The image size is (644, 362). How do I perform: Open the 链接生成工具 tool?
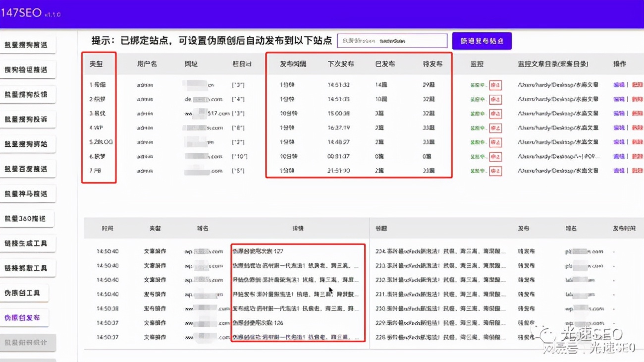tap(26, 243)
